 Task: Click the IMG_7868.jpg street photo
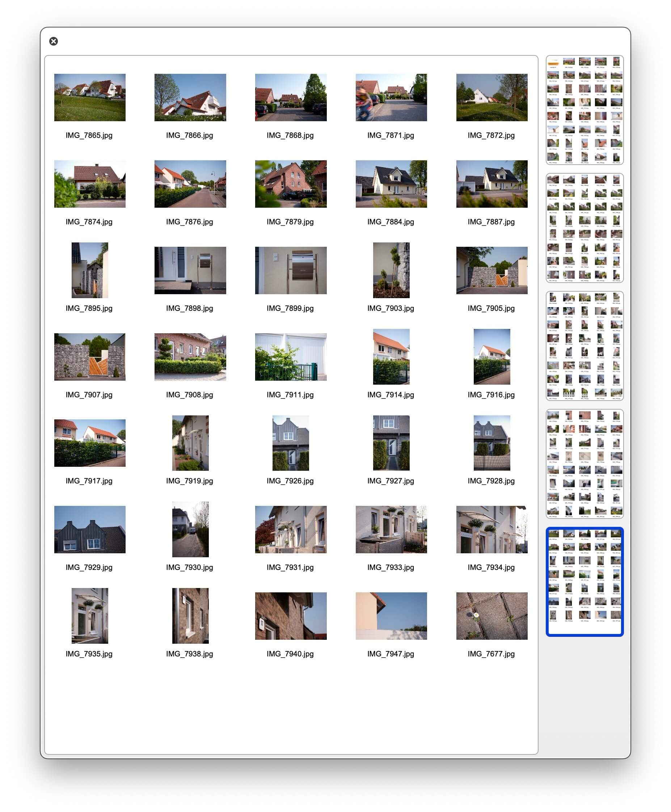[x=291, y=97]
